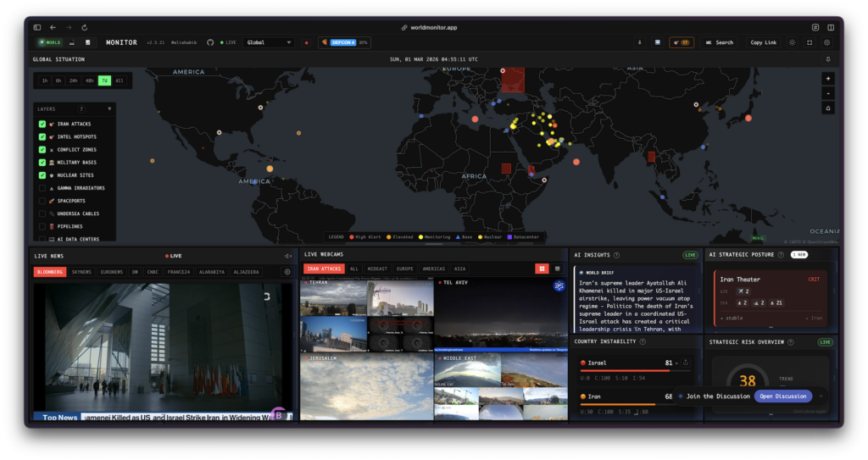Click the Copy Link button

coord(763,42)
